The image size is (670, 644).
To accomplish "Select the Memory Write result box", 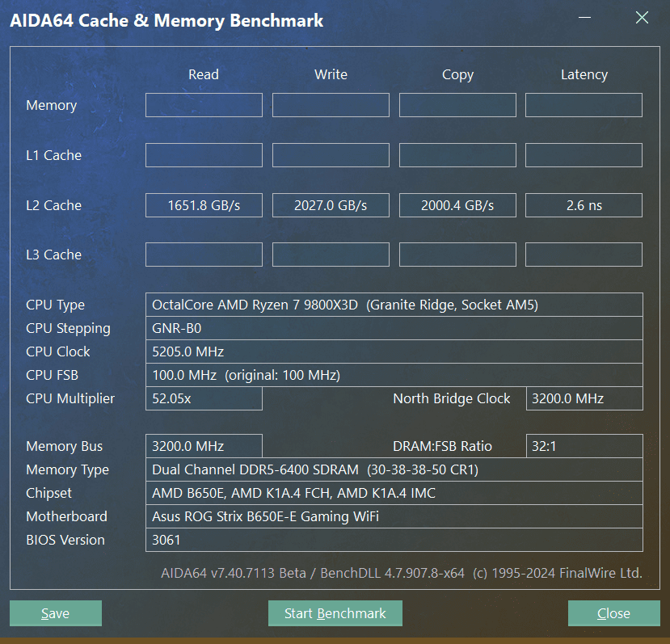I will [x=331, y=105].
